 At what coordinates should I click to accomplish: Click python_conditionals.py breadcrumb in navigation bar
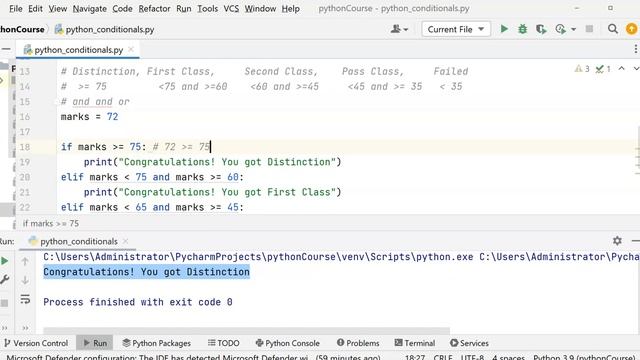[105, 29]
